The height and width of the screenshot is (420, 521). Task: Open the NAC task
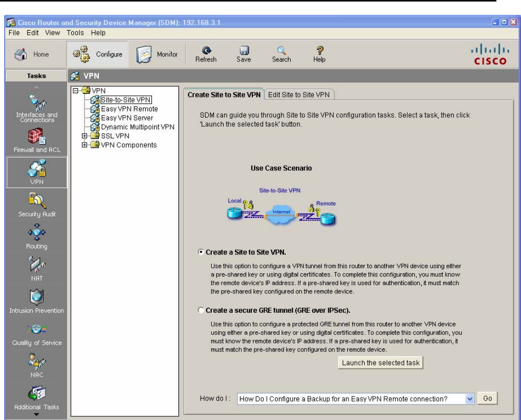point(37,366)
